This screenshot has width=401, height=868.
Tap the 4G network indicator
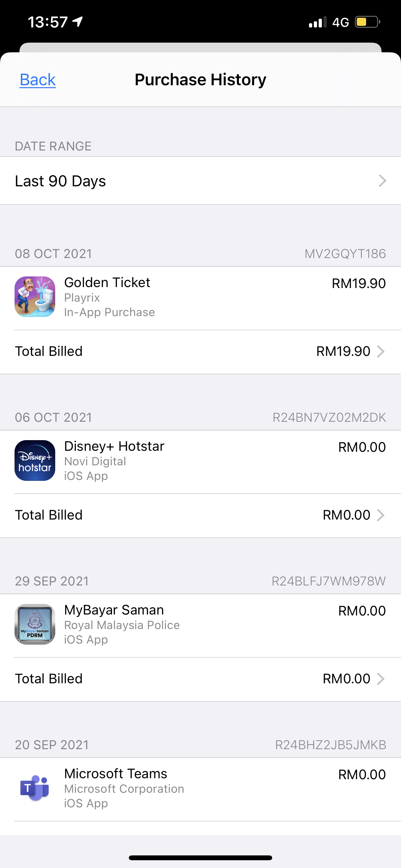[x=340, y=23]
